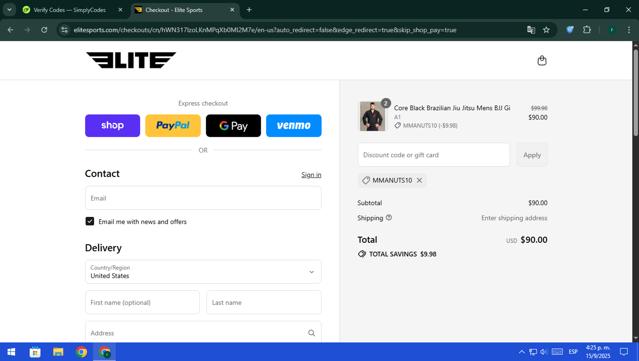Click the volume speaker tray icon
Screen dimensions: 639x361
click(543, 352)
